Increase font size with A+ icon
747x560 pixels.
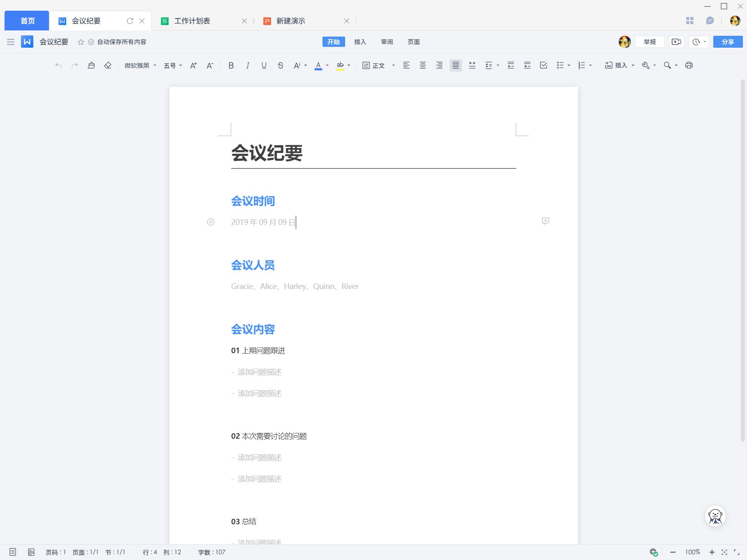(x=193, y=65)
